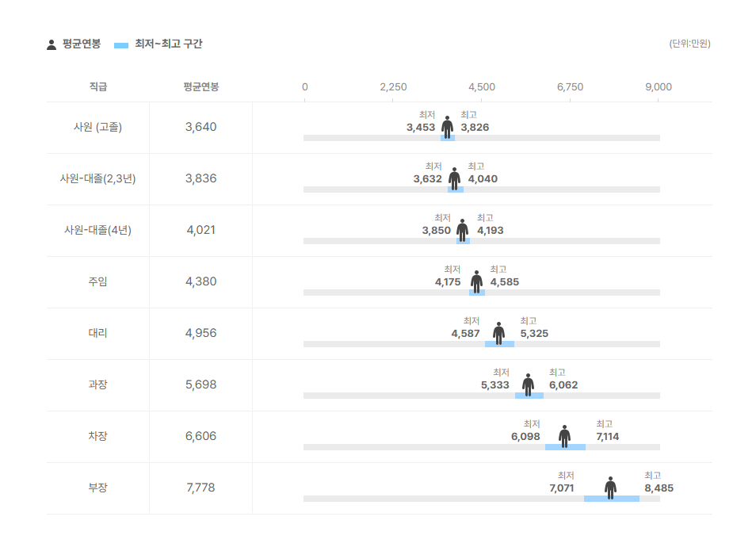
Task: Click the 부장 position label
Action: click(98, 488)
